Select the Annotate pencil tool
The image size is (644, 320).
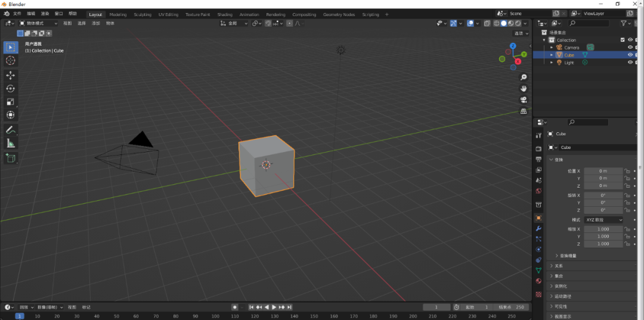(x=11, y=130)
